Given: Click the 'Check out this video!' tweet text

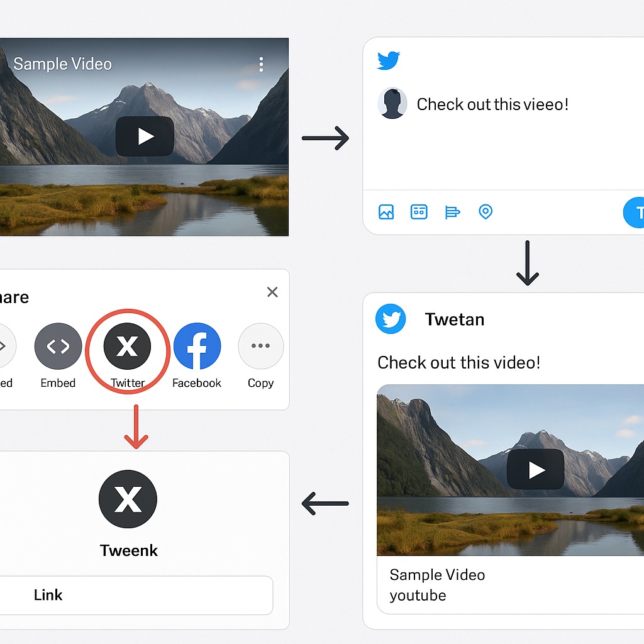Looking at the screenshot, I should pos(458,363).
